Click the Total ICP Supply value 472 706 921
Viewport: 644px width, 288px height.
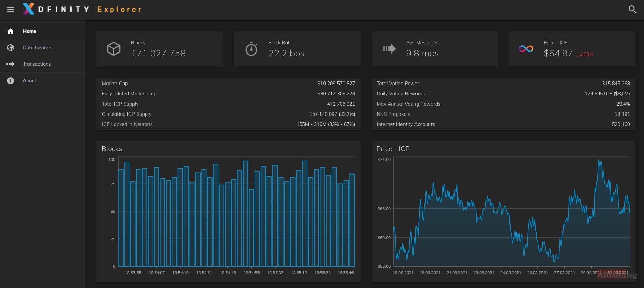(341, 104)
